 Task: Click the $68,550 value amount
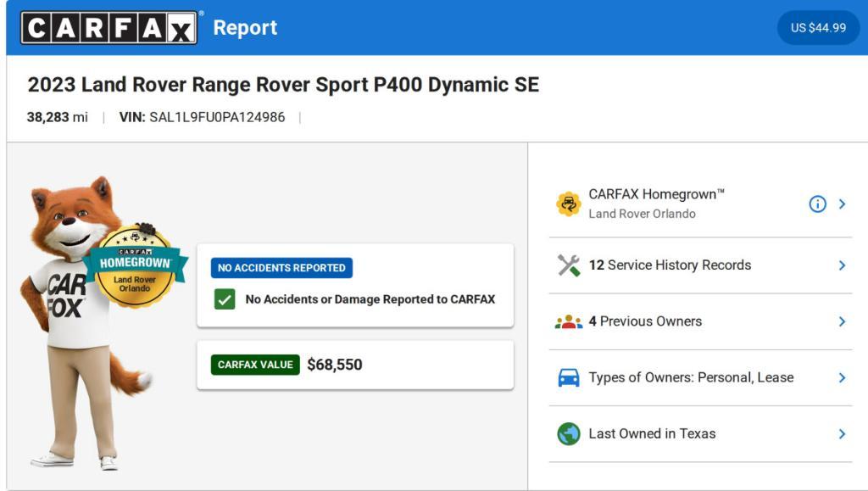point(335,365)
